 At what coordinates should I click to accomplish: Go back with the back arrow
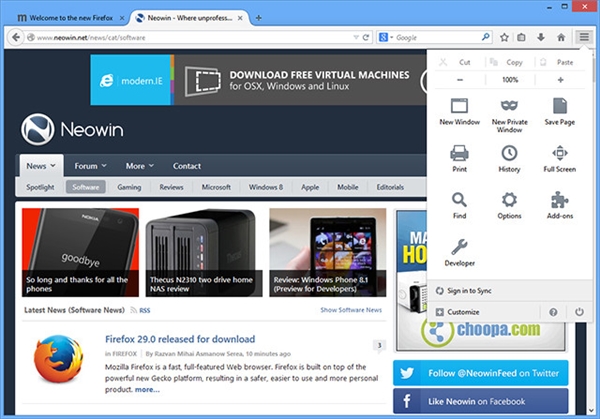pos(16,37)
